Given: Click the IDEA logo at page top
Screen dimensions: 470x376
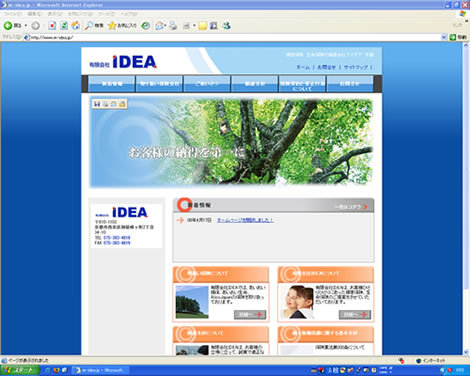Looking at the screenshot, I should click(x=123, y=62).
